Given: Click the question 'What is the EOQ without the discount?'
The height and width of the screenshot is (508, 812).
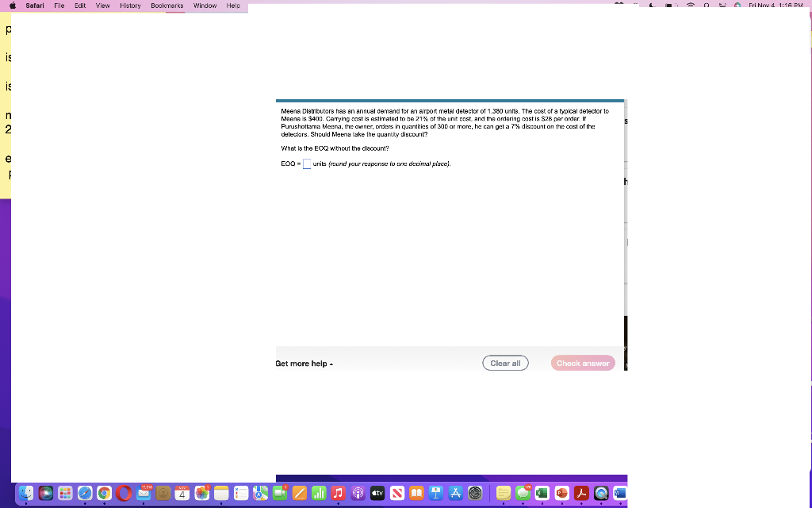Looking at the screenshot, I should pyautogui.click(x=335, y=148).
